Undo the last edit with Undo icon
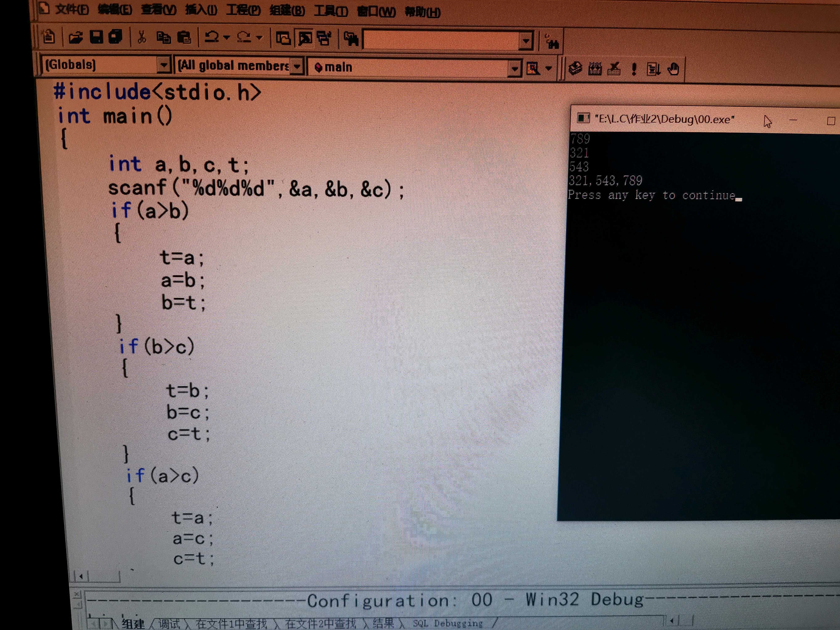 pos(211,37)
